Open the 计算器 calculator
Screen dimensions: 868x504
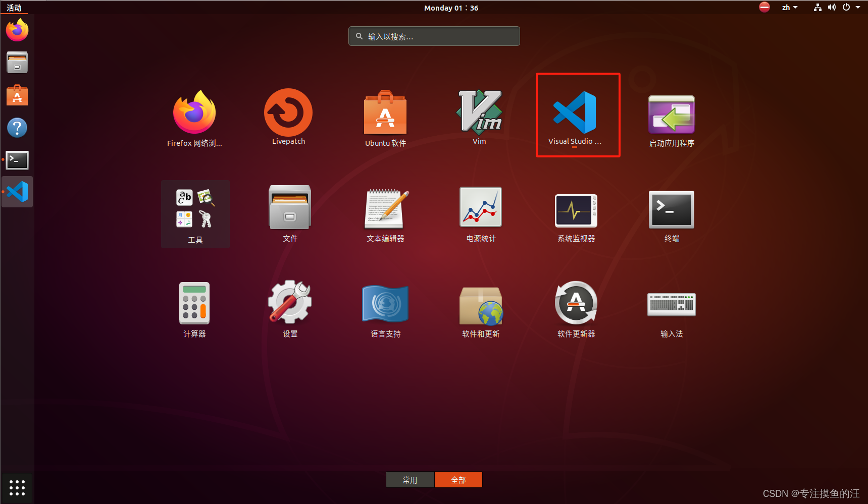point(194,304)
